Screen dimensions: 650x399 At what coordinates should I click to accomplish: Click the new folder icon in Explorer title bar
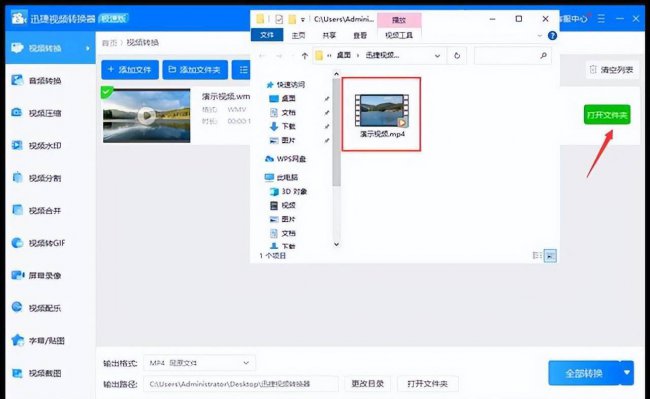[292, 19]
